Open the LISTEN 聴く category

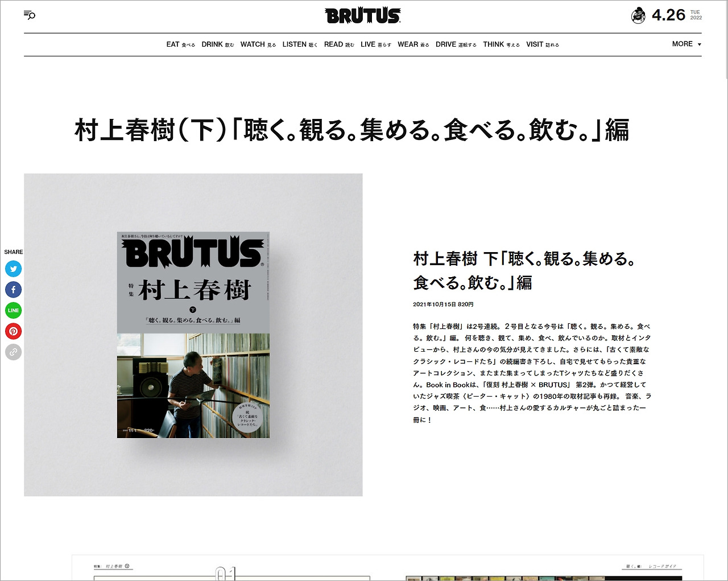[x=300, y=44]
